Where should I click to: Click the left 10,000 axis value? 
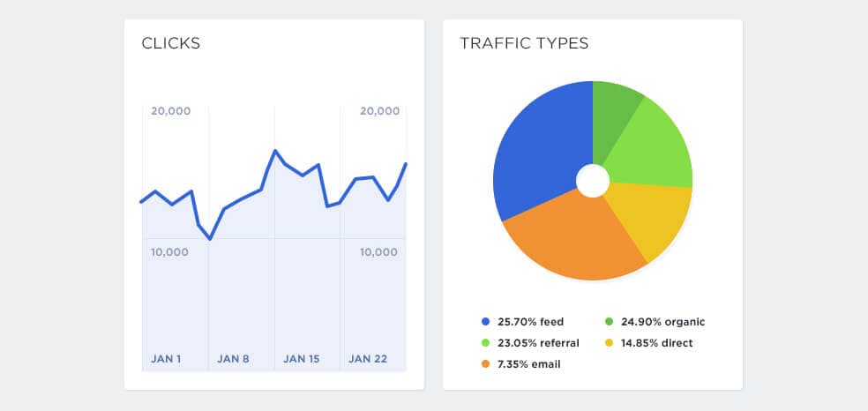click(x=169, y=252)
